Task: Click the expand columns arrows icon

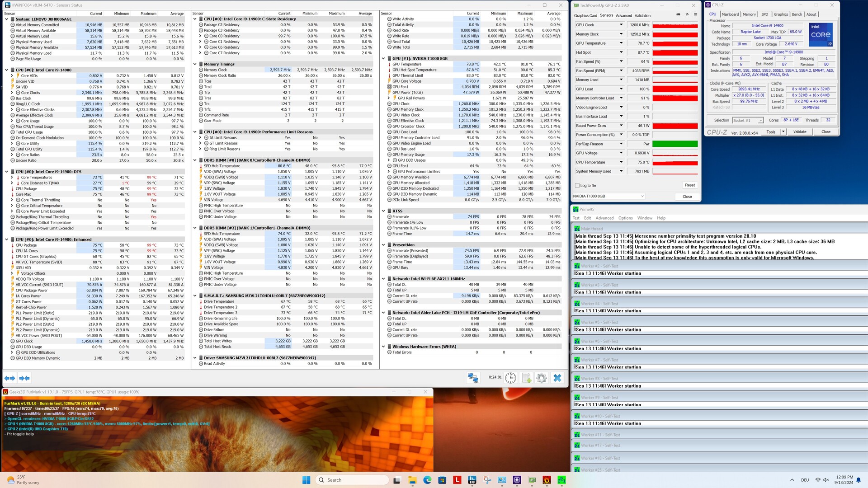Action: click(x=10, y=378)
